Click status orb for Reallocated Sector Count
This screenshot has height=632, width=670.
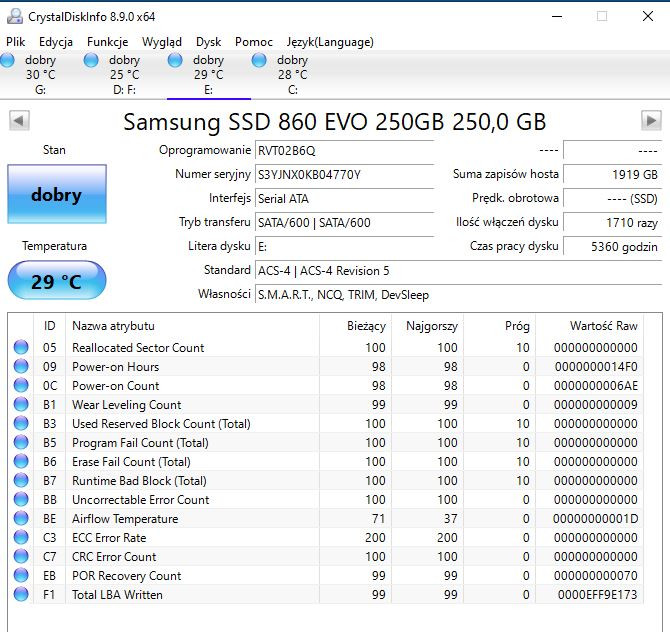(21, 347)
